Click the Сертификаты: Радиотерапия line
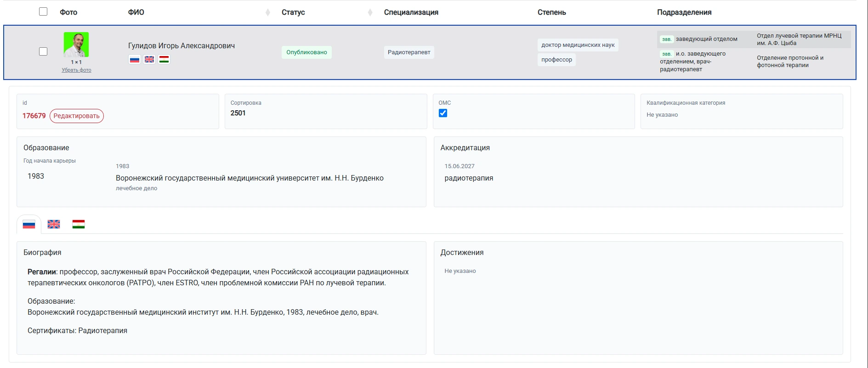Viewport: 868px width, 368px height. (77, 330)
